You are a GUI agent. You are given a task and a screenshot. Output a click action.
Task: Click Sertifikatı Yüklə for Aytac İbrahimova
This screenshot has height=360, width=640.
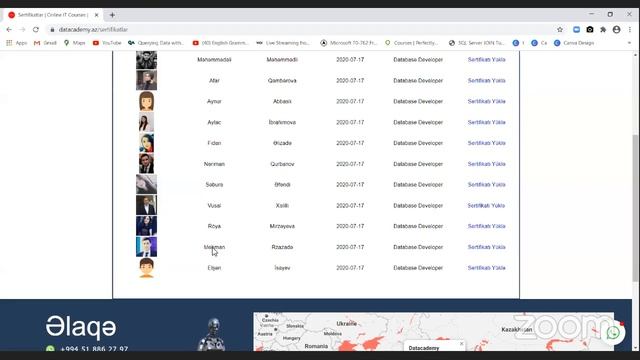click(x=487, y=122)
